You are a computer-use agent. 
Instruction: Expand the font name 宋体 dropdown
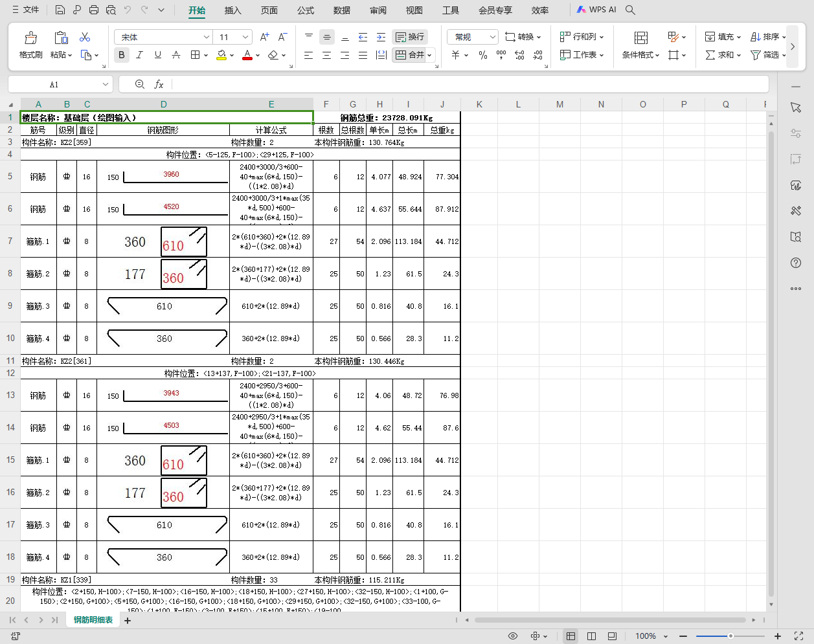(207, 37)
